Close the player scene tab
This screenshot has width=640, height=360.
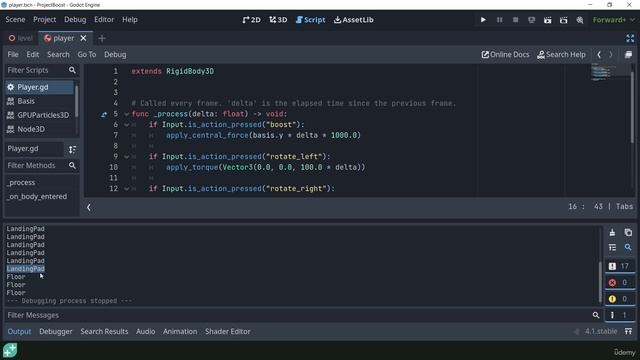click(x=83, y=38)
